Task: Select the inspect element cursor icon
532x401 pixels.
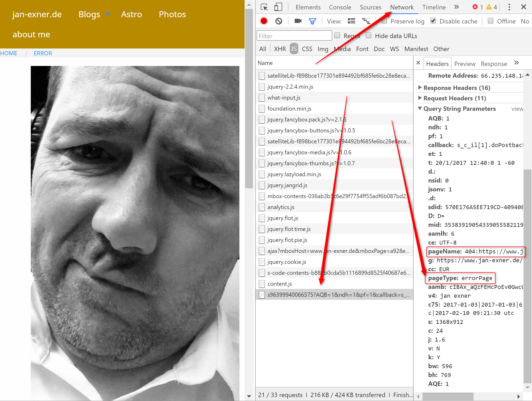Action: pos(264,7)
